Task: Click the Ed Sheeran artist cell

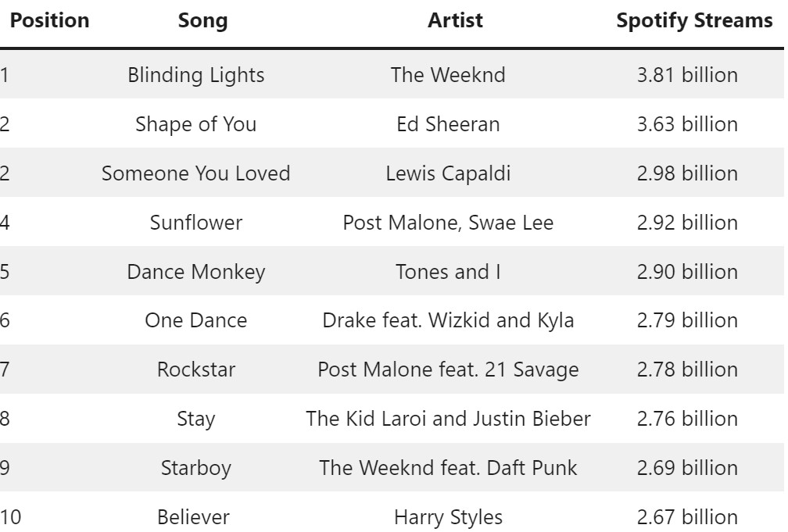Action: point(448,124)
